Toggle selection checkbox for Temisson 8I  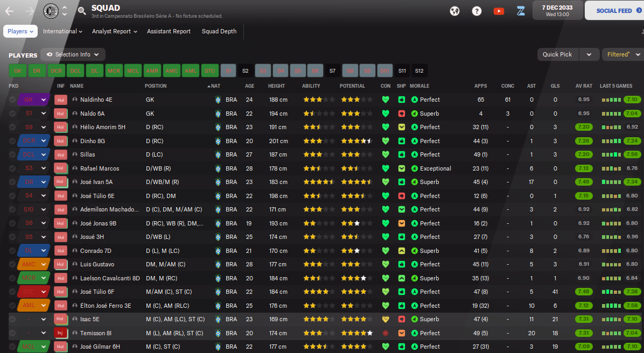[12, 333]
